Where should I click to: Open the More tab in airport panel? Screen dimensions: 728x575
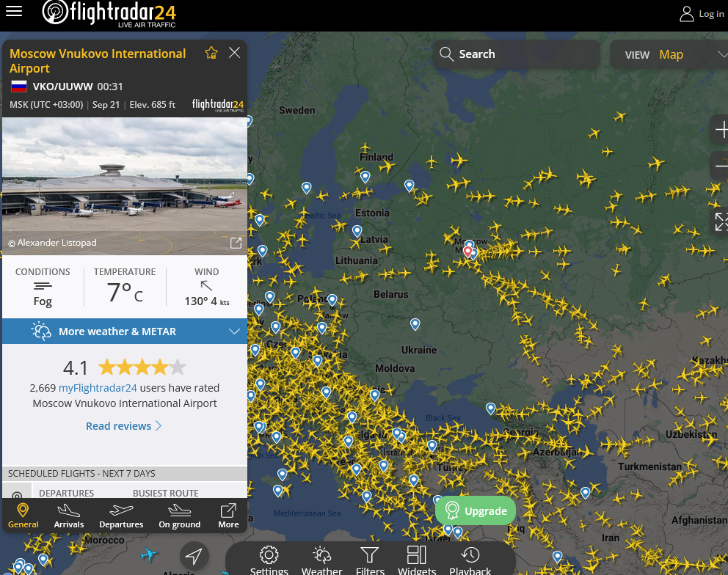228,516
